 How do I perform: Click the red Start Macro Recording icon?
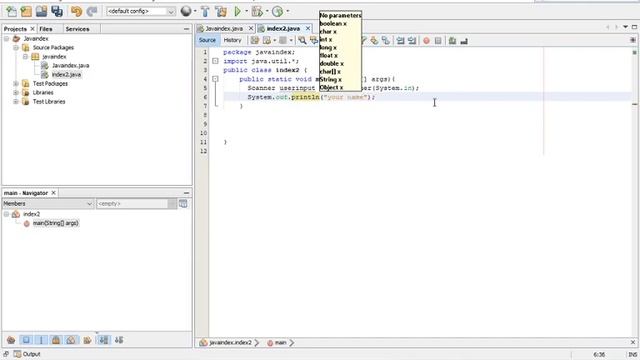(x=426, y=40)
